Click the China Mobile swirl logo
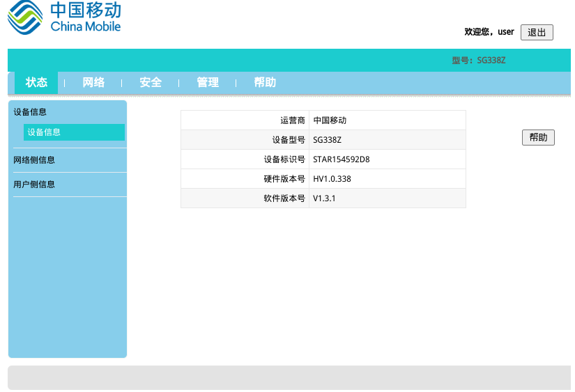This screenshot has height=392, width=575. [x=25, y=17]
